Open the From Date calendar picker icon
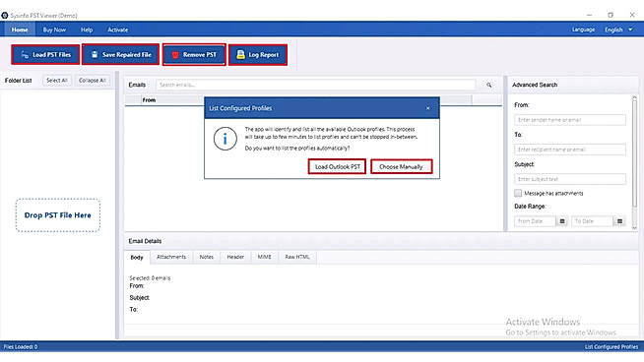 [x=562, y=221]
